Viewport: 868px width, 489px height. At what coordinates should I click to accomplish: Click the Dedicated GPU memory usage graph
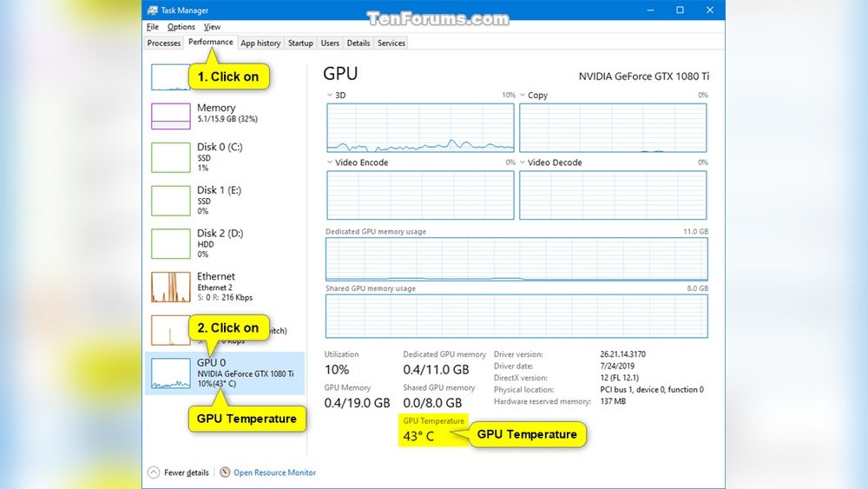tap(516, 259)
